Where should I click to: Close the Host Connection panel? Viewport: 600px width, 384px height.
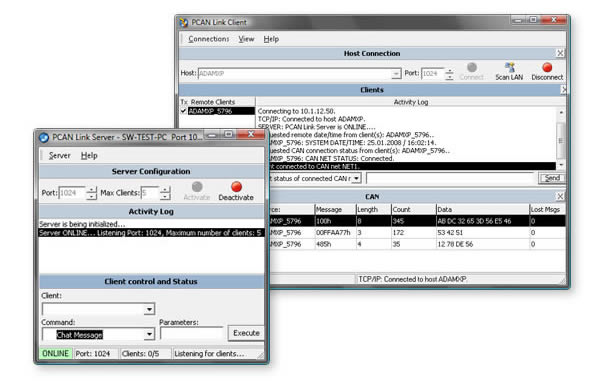coord(560,54)
